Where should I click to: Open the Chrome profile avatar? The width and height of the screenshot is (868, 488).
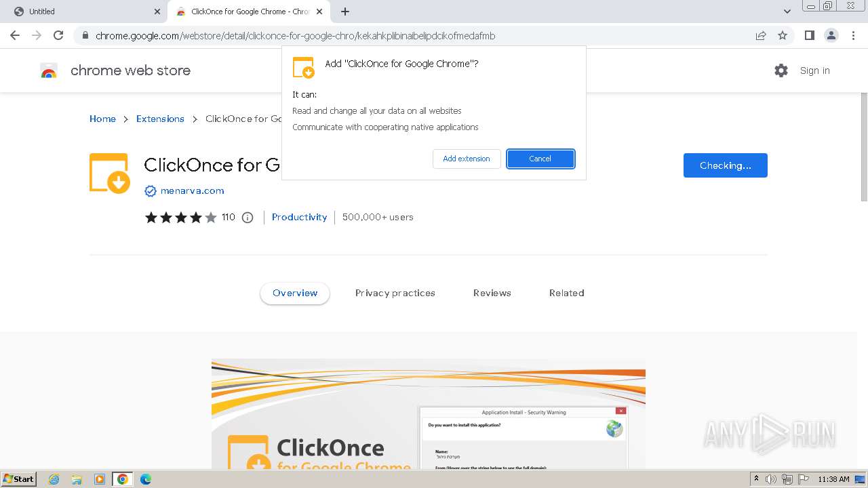831,35
